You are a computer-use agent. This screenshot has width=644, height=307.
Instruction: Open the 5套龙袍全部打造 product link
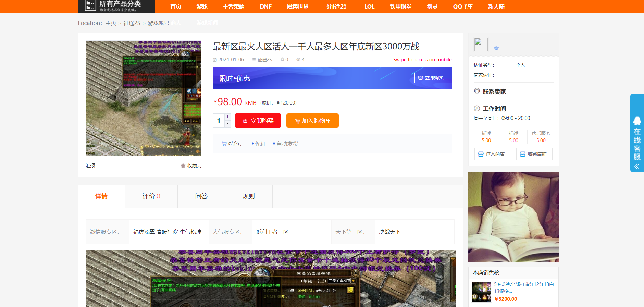524,288
